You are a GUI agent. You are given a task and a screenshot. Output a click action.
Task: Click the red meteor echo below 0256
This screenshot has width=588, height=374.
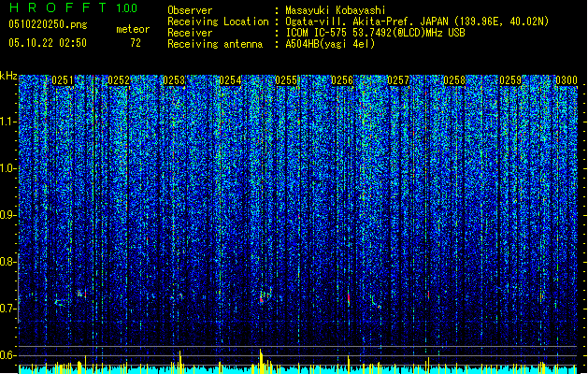[349, 298]
